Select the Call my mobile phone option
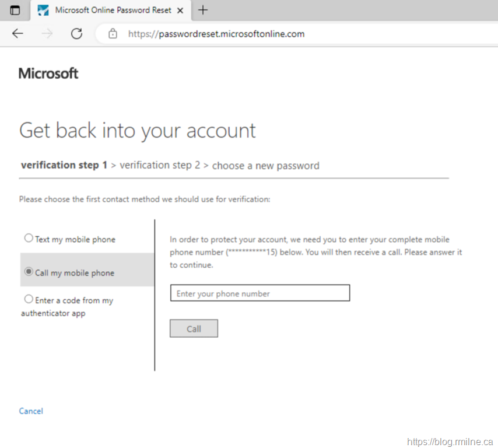 click(29, 272)
